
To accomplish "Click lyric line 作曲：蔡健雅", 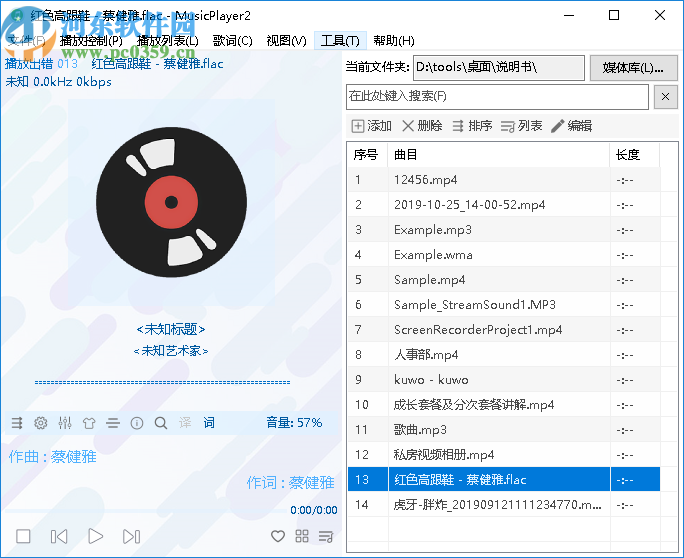I will point(52,457).
